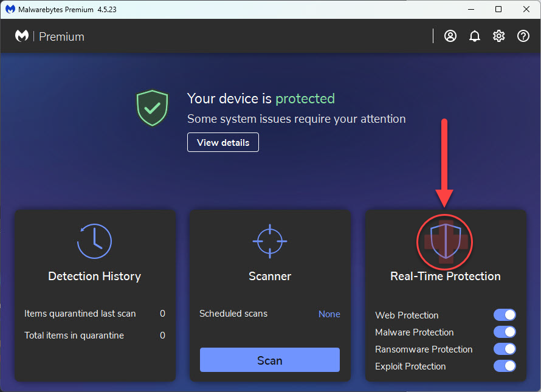
Task: Open the settings gear icon
Action: (499, 36)
